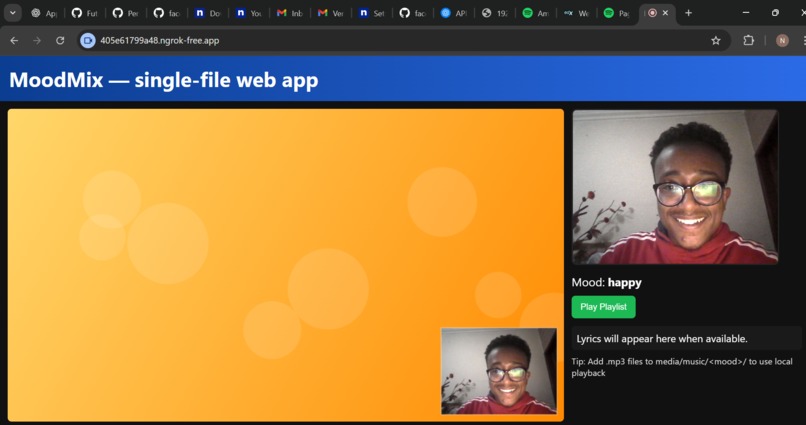The height and width of the screenshot is (425, 806).
Task: Go forward to next page
Action: pos(37,41)
